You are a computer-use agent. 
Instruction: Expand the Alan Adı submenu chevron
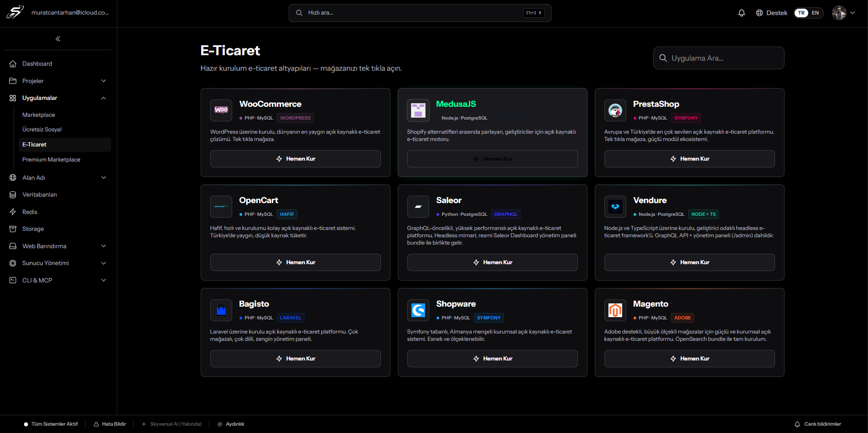[x=104, y=177]
